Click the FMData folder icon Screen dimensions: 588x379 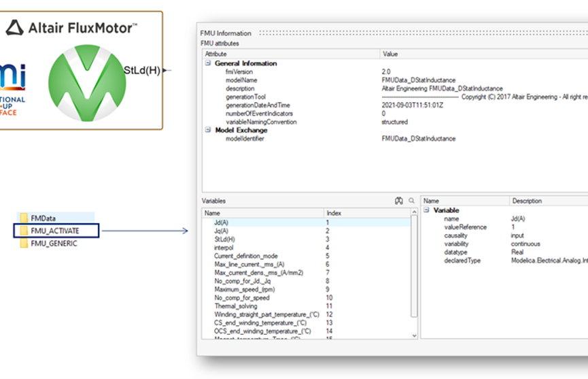[x=24, y=218]
